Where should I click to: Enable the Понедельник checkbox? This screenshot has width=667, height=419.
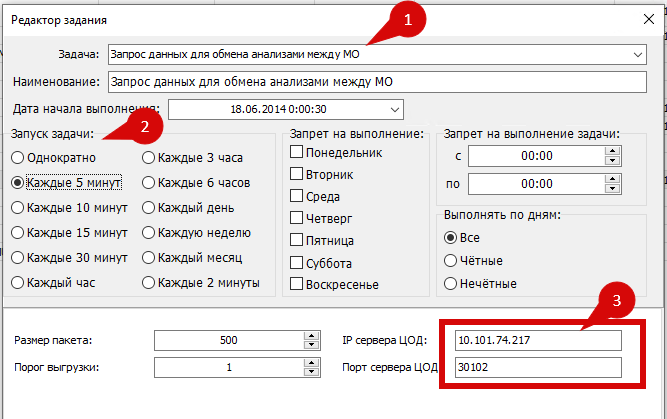(297, 151)
